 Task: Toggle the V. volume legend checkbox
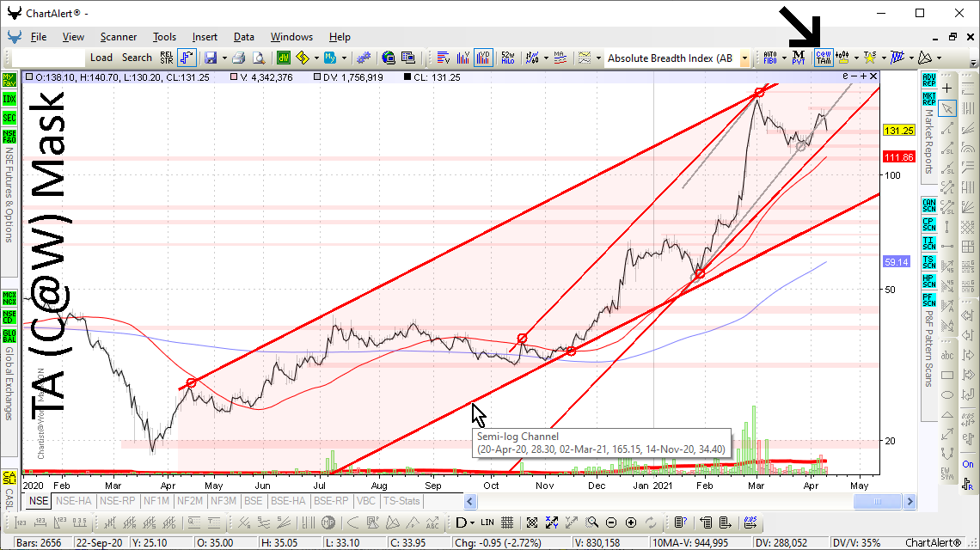(x=234, y=77)
